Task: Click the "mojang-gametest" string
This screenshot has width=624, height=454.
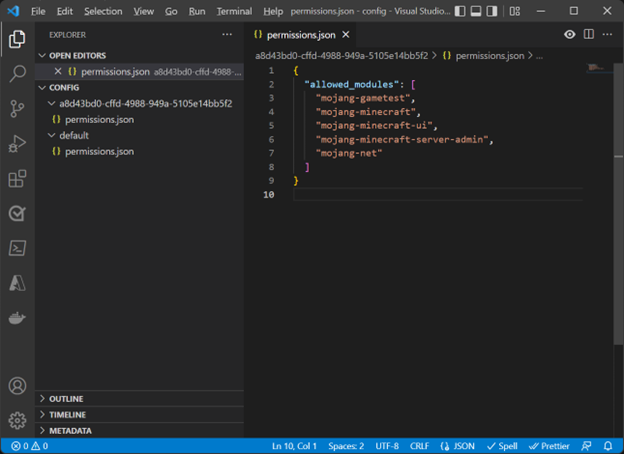Action: 363,98
